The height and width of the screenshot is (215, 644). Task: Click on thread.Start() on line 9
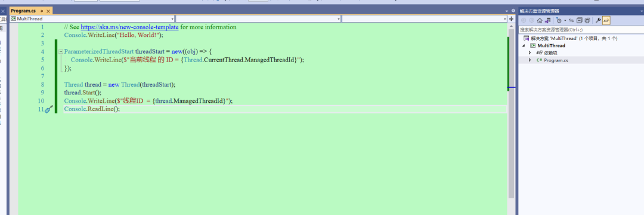[82, 93]
